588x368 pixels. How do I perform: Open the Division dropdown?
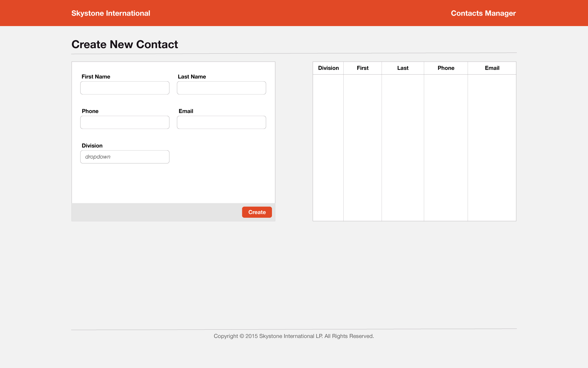coord(125,157)
